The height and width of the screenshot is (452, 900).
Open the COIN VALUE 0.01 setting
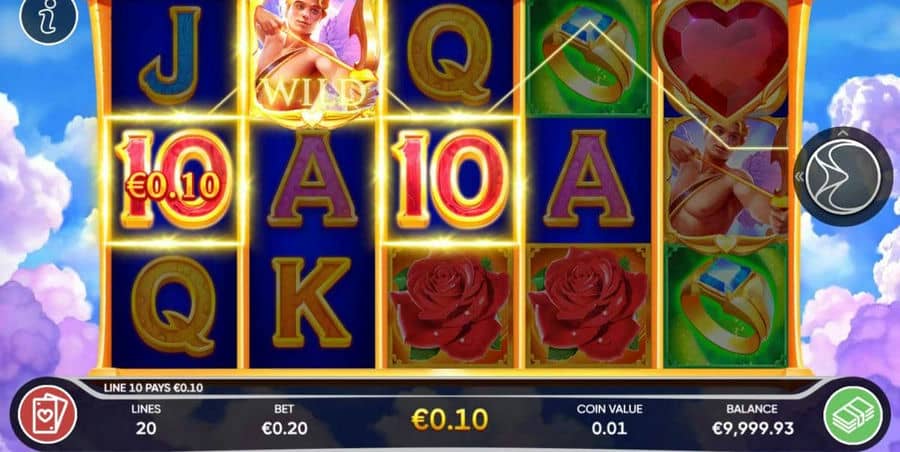pyautogui.click(x=609, y=419)
